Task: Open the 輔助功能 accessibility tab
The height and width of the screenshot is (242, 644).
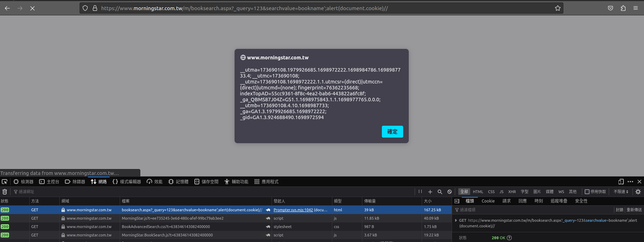Action: click(236, 182)
